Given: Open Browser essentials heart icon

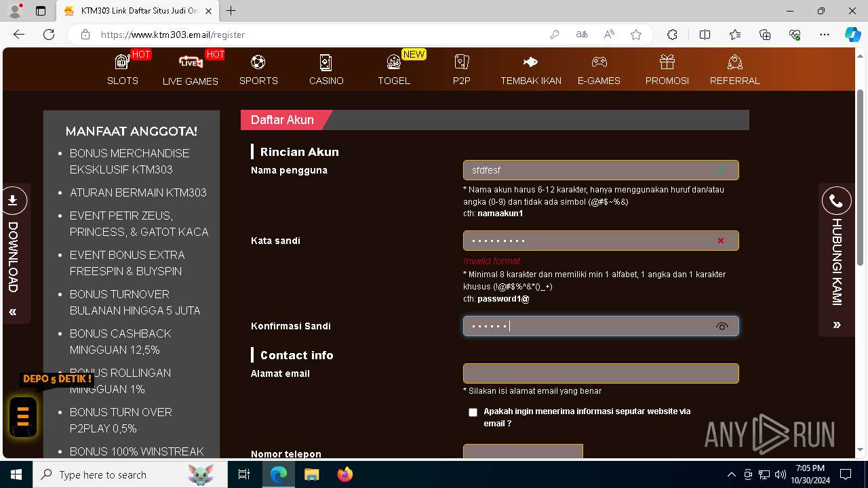Looking at the screenshot, I should pos(795,35).
